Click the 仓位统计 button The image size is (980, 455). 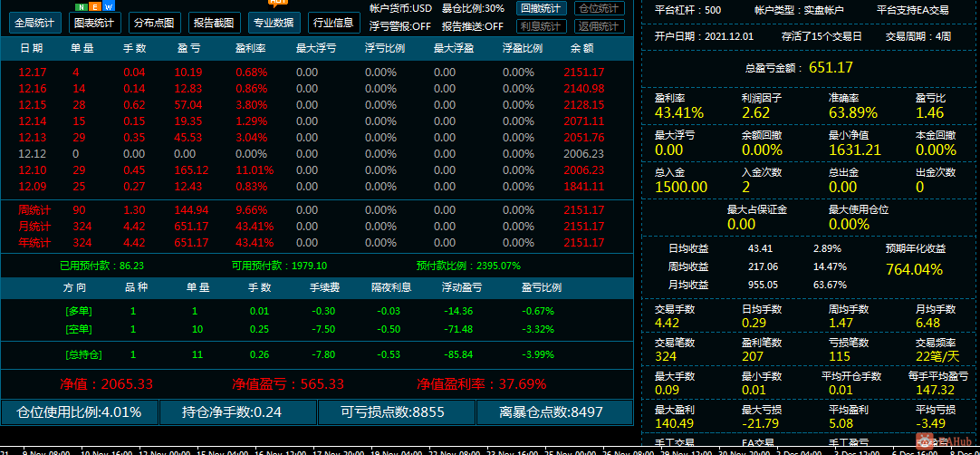tap(598, 9)
